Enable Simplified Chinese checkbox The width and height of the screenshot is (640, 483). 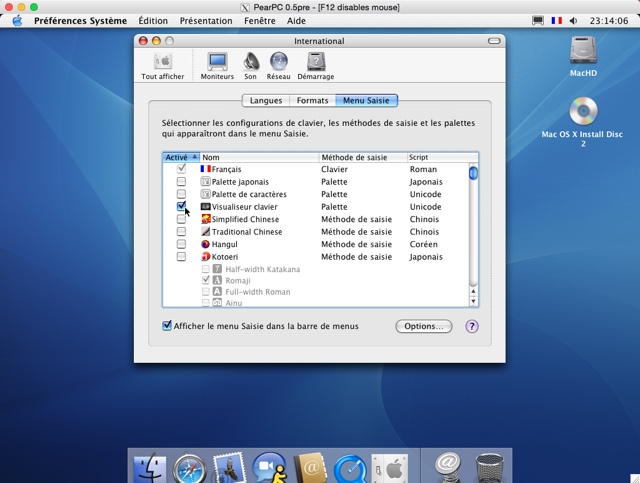181,219
